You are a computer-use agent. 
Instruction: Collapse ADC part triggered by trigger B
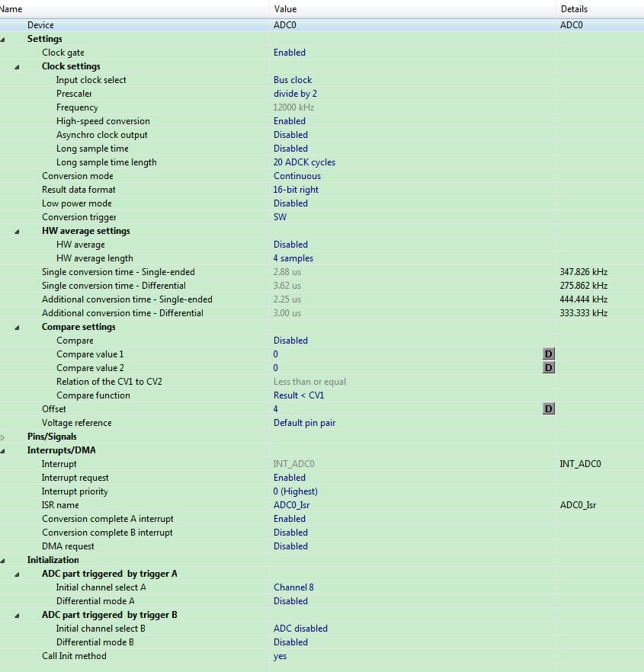[x=18, y=616]
